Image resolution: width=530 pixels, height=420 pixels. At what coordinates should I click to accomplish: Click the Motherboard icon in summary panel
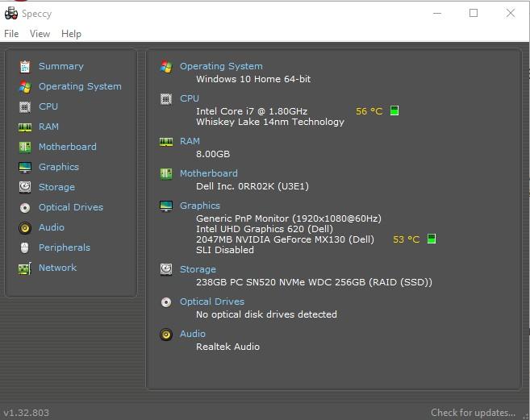[x=166, y=173]
